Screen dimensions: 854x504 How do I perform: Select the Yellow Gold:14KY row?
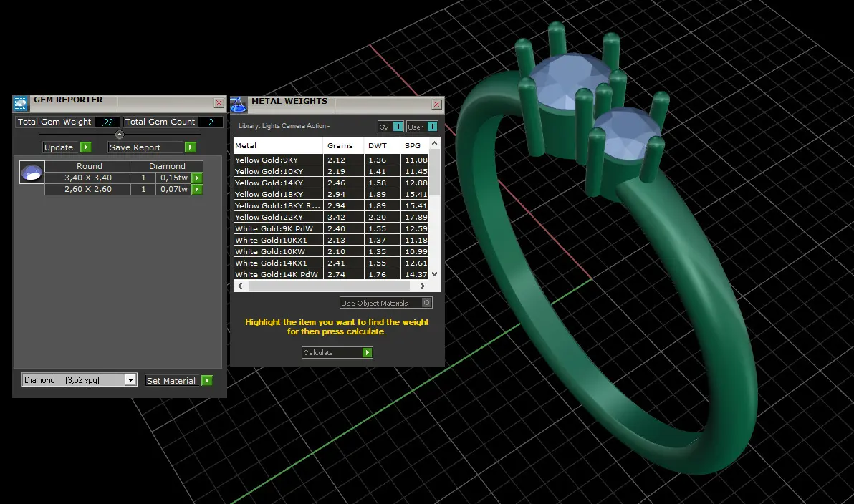331,183
